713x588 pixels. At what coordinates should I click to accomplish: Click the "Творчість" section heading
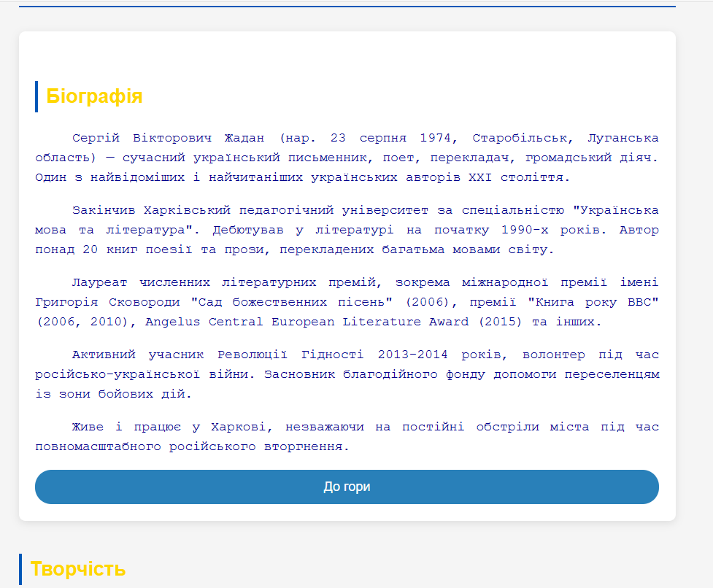(78, 569)
